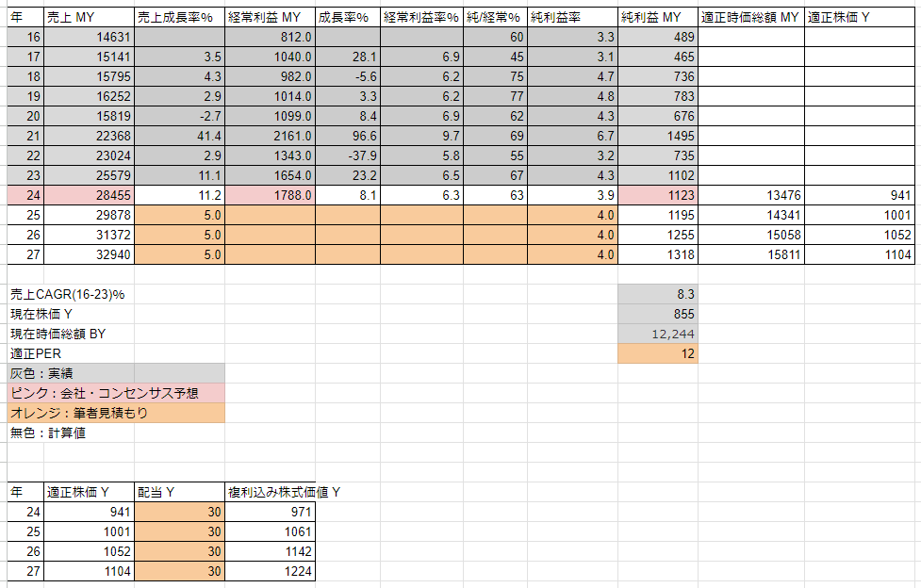Click year 24 sales cell 28455
Viewport: 921px width, 588px height.
(90, 195)
